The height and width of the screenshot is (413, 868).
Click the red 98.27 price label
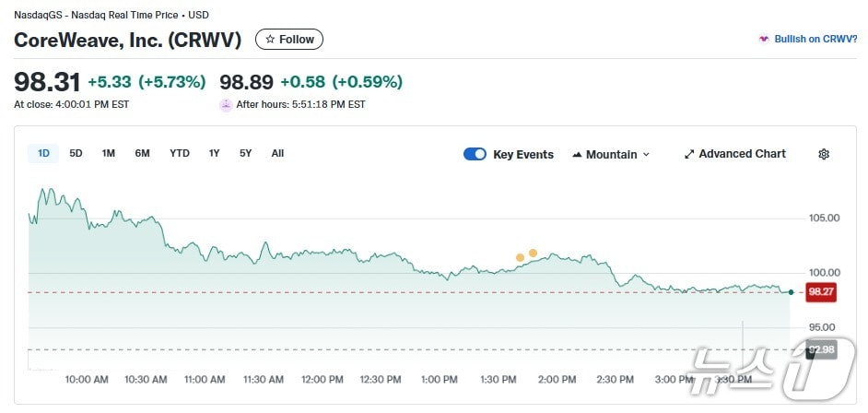click(x=820, y=292)
